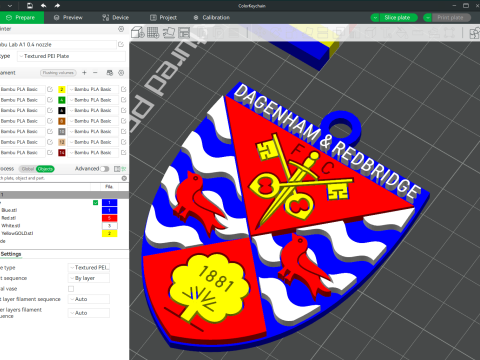Click filament swatch 2 for YellowGOLD.stl
The height and width of the screenshot is (360, 480).
coord(109,233)
